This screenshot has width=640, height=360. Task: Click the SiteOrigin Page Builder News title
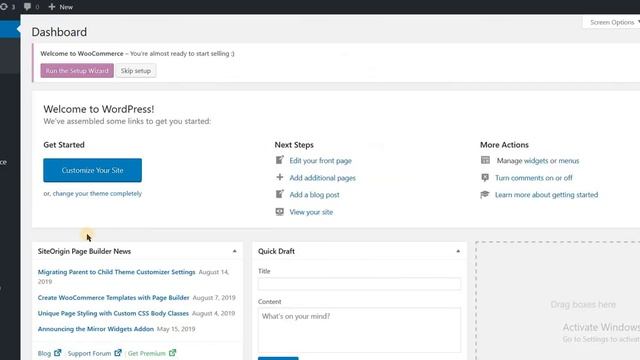point(84,251)
